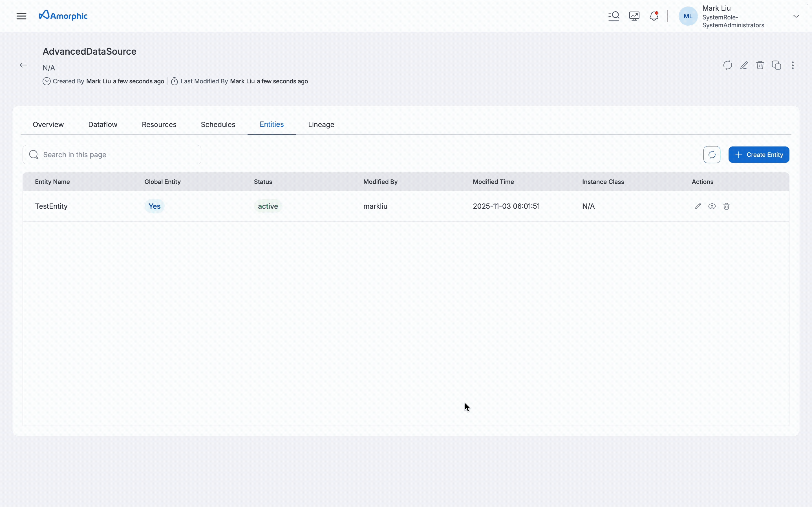Edit the data source with the pencil icon
The width and height of the screenshot is (812, 507).
[x=744, y=65]
